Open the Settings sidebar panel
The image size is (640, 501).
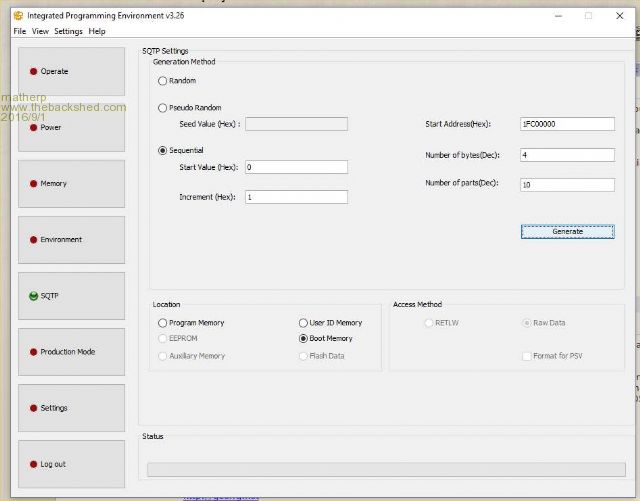pyautogui.click(x=71, y=408)
